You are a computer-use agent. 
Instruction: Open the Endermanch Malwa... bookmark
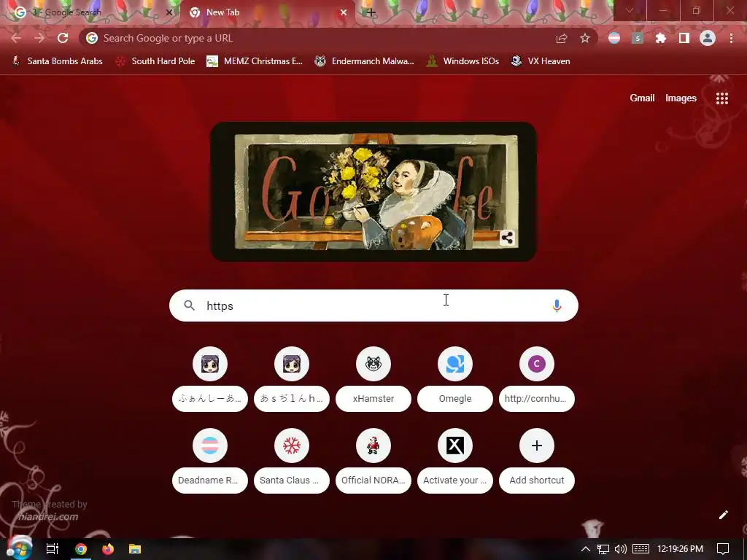click(x=365, y=61)
